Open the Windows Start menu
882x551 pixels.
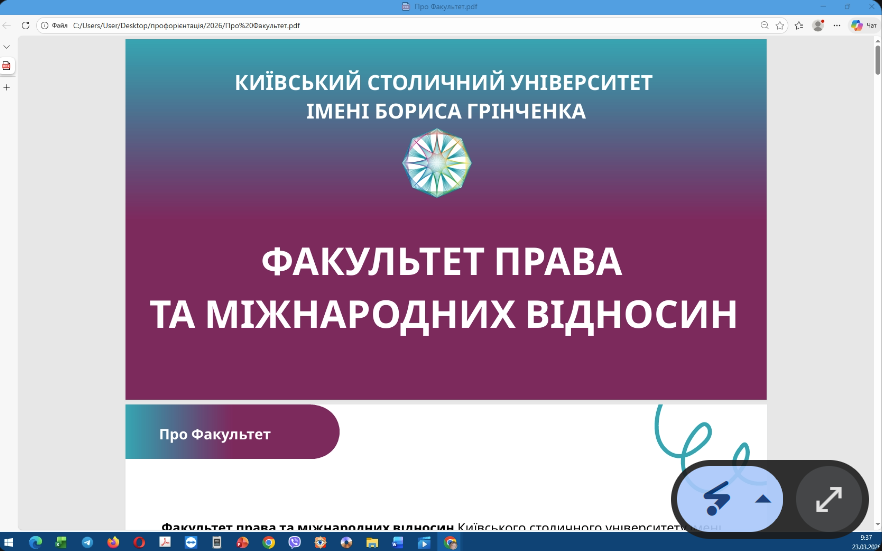[x=9, y=542]
